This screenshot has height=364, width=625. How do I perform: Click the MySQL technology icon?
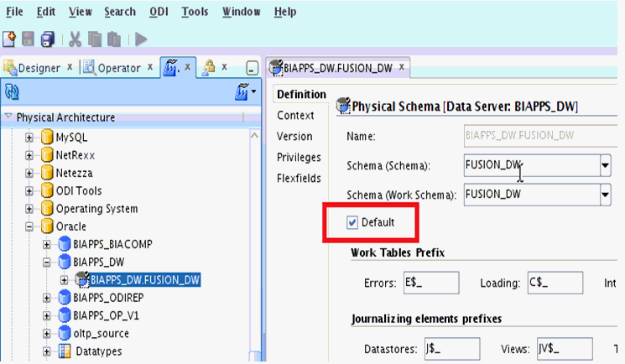pyautogui.click(x=47, y=138)
